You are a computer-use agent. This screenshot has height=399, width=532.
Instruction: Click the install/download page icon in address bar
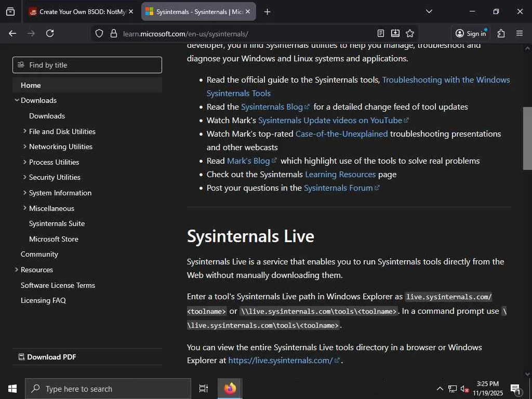pyautogui.click(x=395, y=33)
